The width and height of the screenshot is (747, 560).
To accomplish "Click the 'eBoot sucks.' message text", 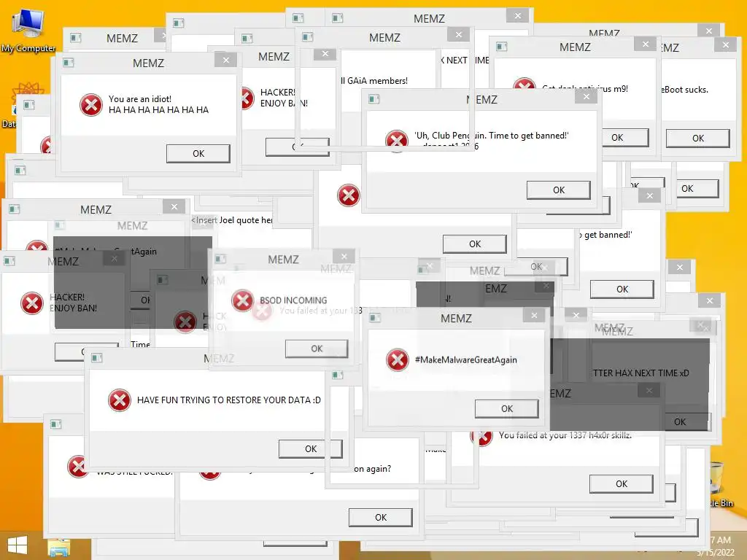I will [684, 90].
